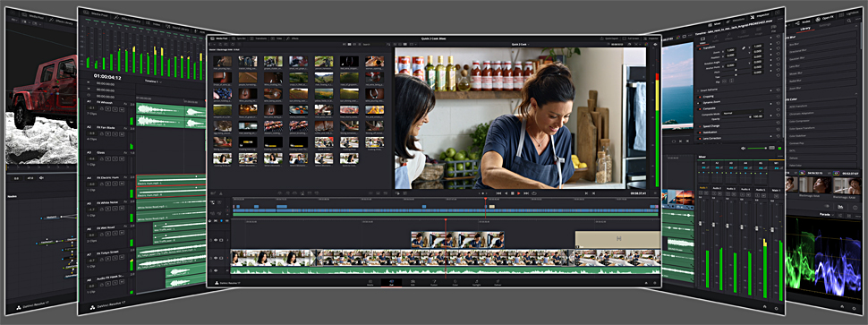Viewport: 868px width, 325px height.
Task: Open the Media page icon
Action: pyautogui.click(x=370, y=282)
